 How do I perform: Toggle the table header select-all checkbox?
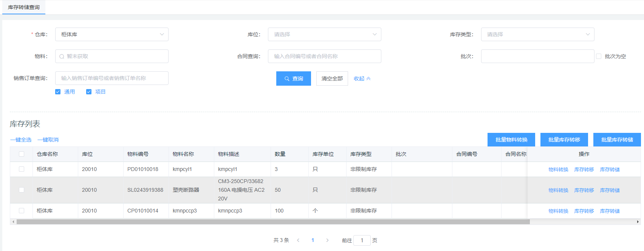(22, 154)
